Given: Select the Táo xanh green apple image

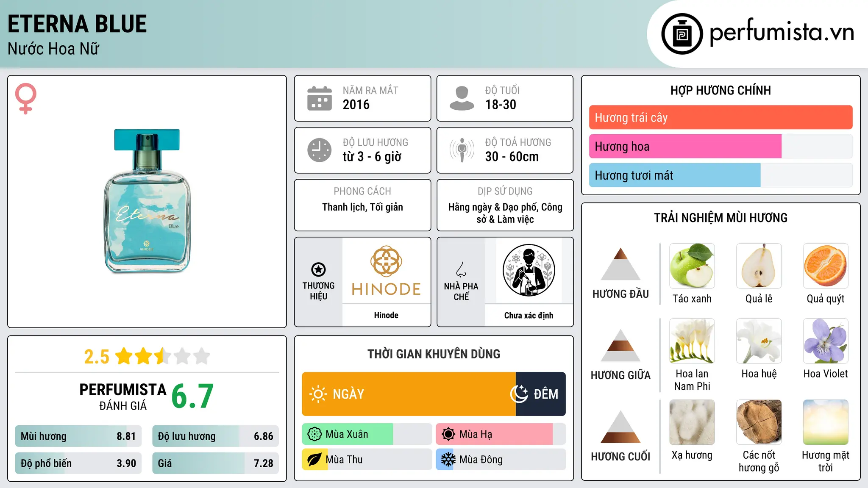Looking at the screenshot, I should 692,266.
